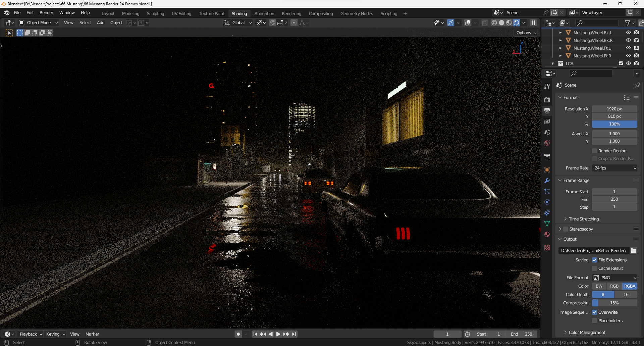Open the Physics properties tab
Viewport: 644px width, 346px height.
click(547, 202)
